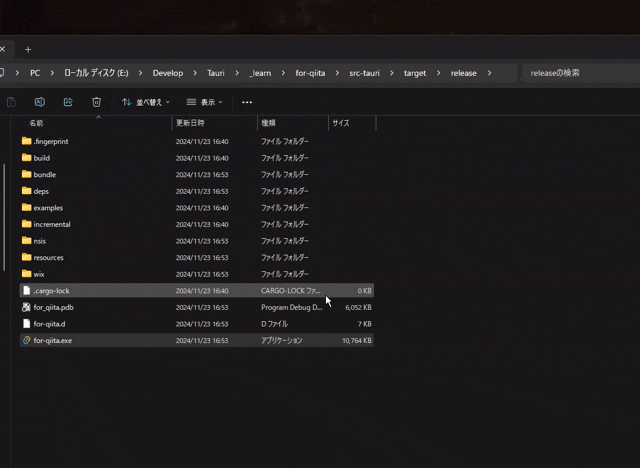Image resolution: width=640 pixels, height=468 pixels.
Task: Click PC in the breadcrumb path
Action: coord(35,73)
